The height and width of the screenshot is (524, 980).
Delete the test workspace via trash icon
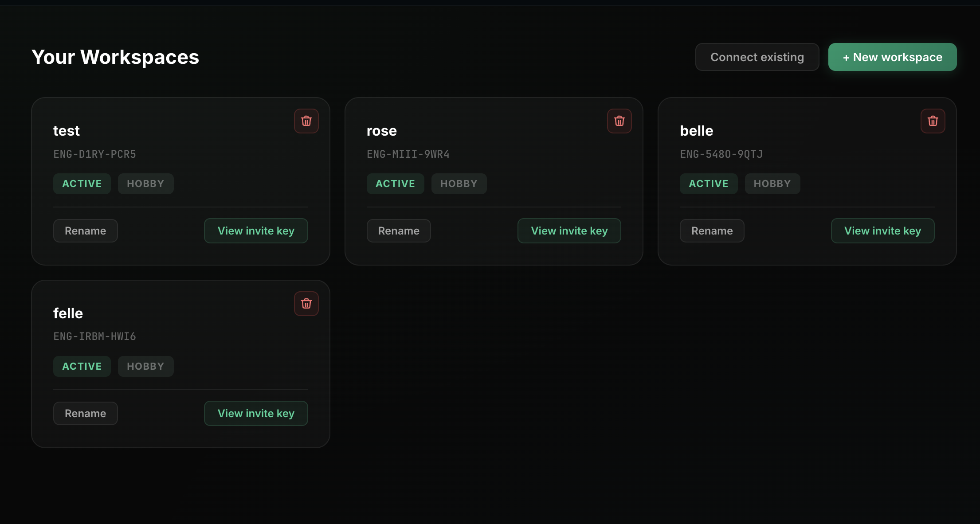(306, 121)
